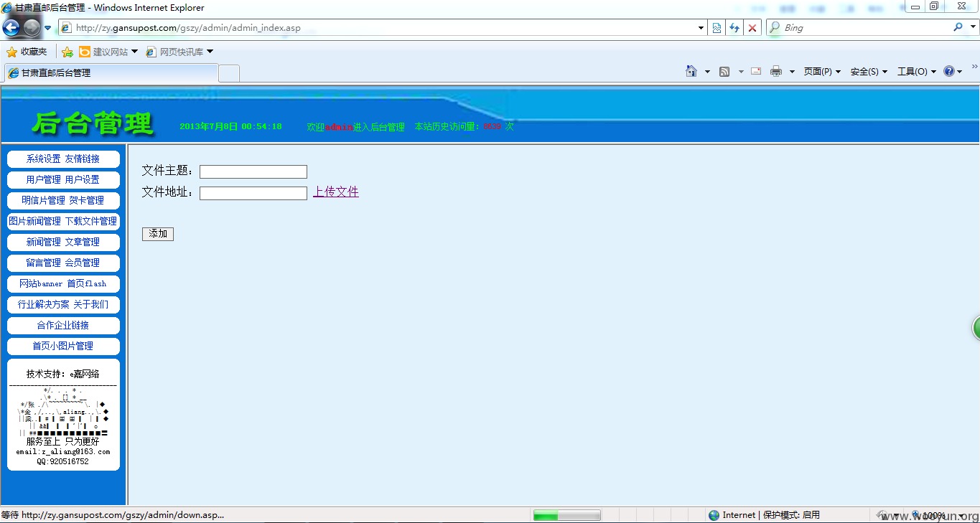
Task: Open 首页flash in the sidebar
Action: click(87, 284)
